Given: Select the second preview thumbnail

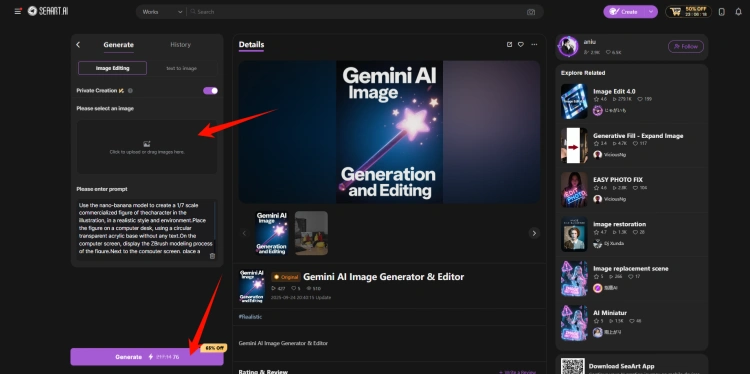Looking at the screenshot, I should coord(311,233).
